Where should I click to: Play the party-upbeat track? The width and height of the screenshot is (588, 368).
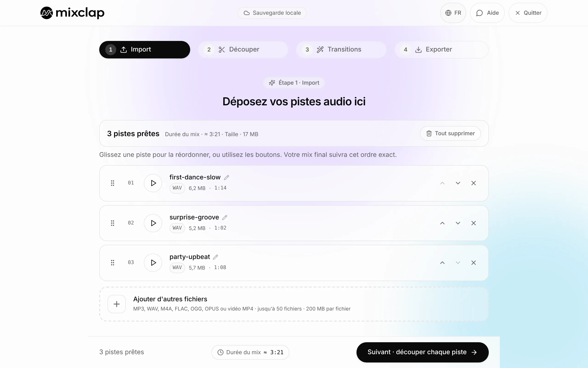coord(153,263)
